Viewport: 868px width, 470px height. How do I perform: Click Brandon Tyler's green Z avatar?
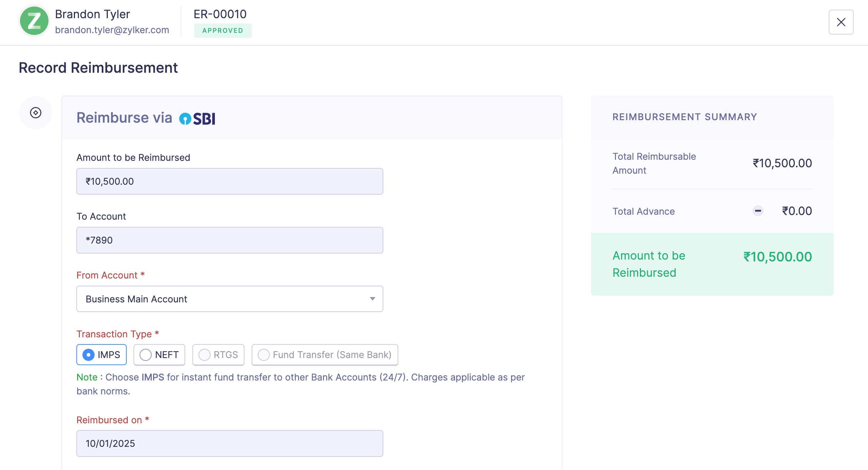[34, 21]
